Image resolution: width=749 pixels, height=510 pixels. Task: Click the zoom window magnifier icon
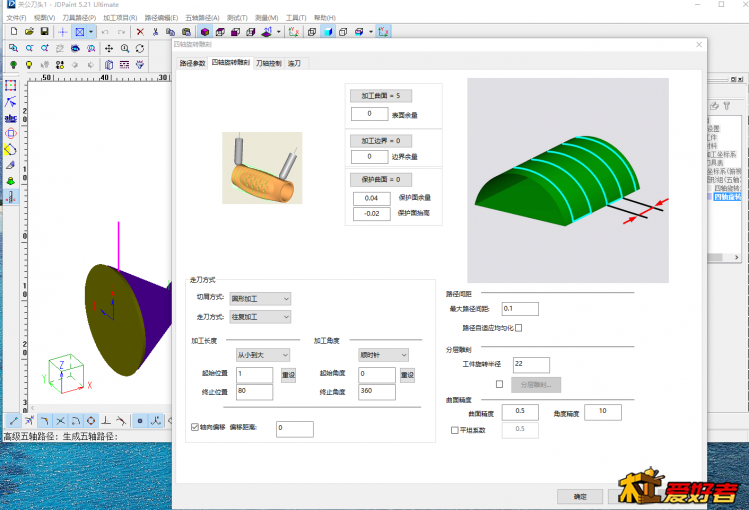[13, 48]
